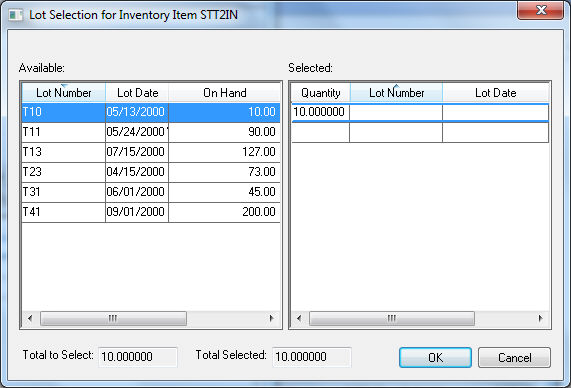The width and height of the screenshot is (571, 388).
Task: Click the Total Selected field
Action: [x=312, y=357]
